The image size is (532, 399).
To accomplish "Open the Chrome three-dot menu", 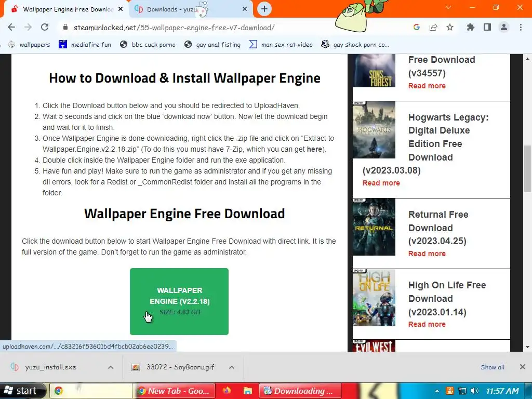I will (x=521, y=27).
